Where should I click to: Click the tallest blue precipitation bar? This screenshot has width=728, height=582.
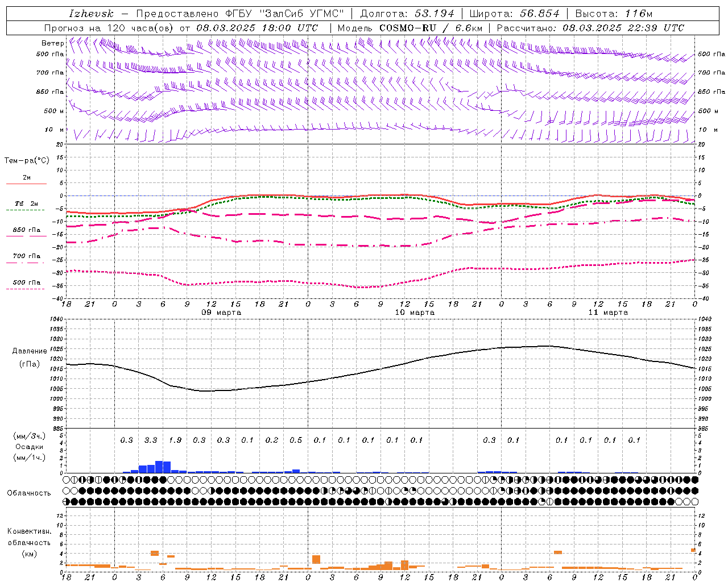tap(159, 467)
